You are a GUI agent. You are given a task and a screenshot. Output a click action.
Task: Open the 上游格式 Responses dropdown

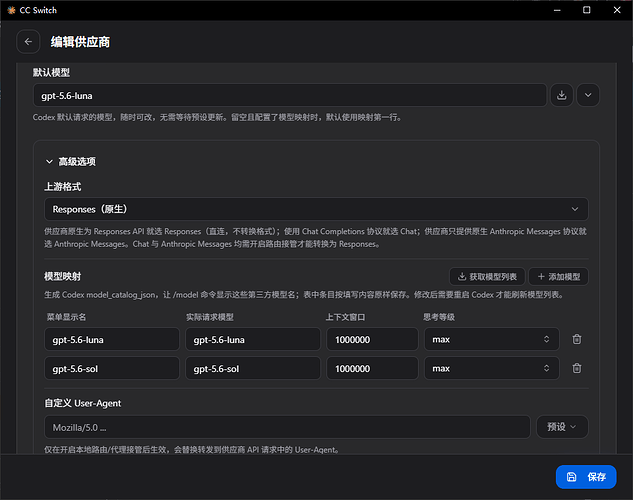click(x=316, y=209)
